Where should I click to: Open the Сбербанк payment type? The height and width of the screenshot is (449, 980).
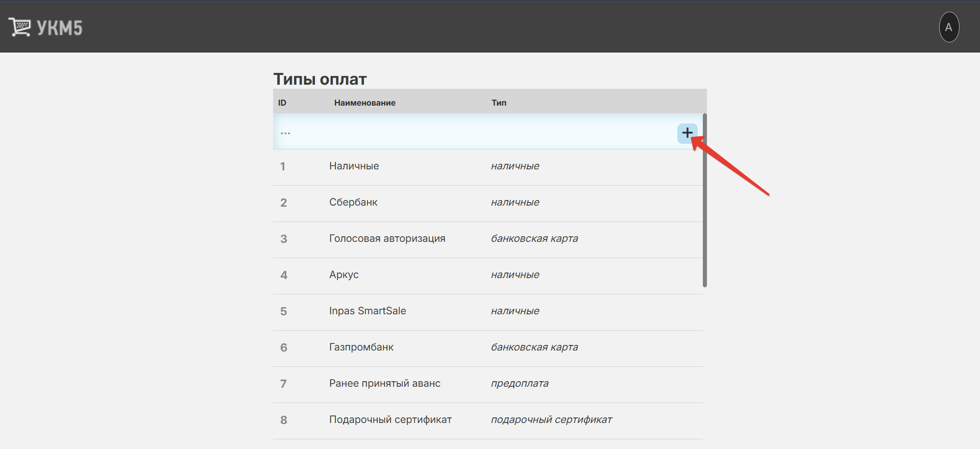coord(353,203)
